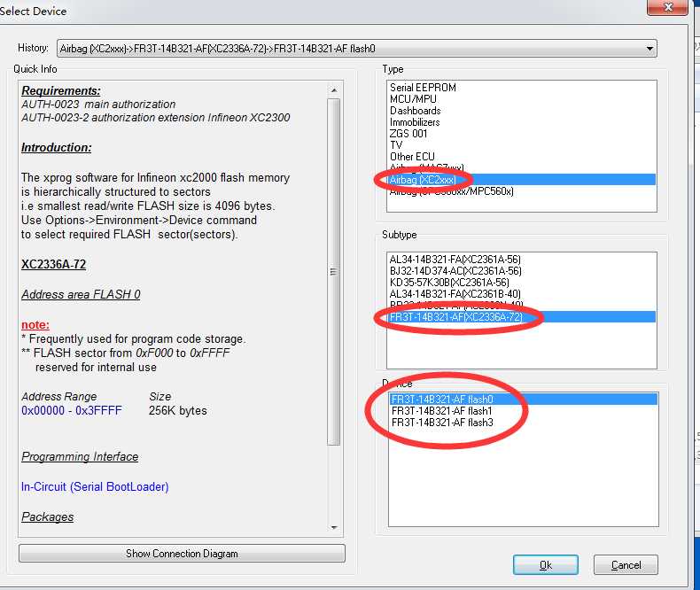
Task: Confirm the selection with Ok
Action: point(545,564)
